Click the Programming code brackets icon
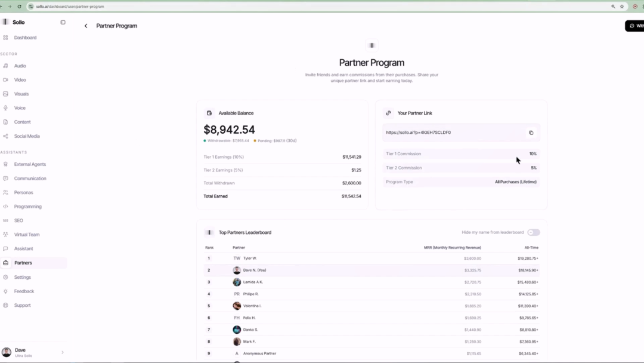Image resolution: width=644 pixels, height=363 pixels. tap(6, 207)
